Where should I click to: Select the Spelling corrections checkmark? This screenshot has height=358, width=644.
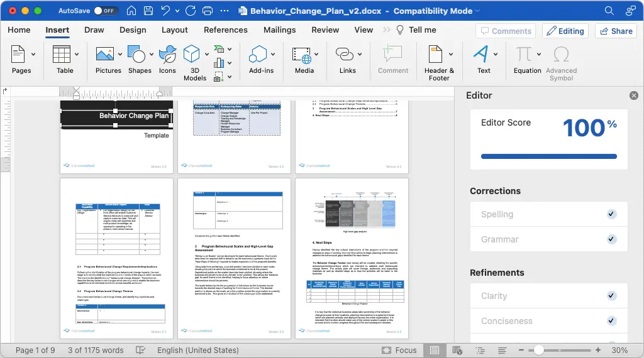[x=611, y=214]
